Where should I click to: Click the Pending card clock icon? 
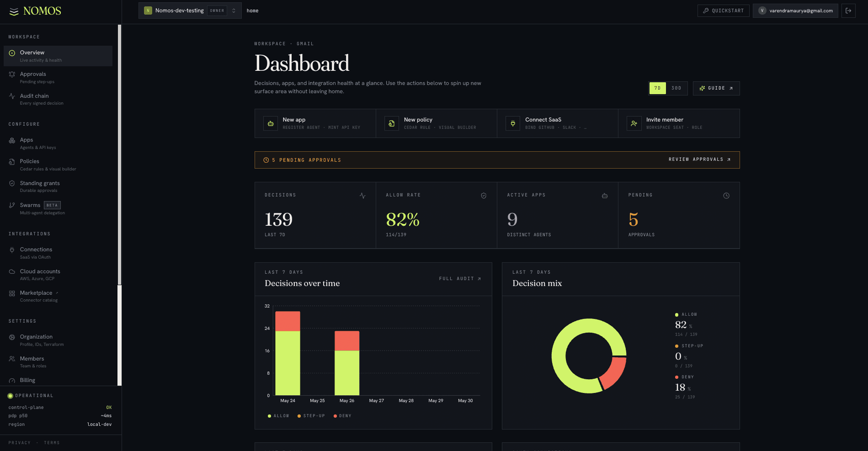click(726, 196)
